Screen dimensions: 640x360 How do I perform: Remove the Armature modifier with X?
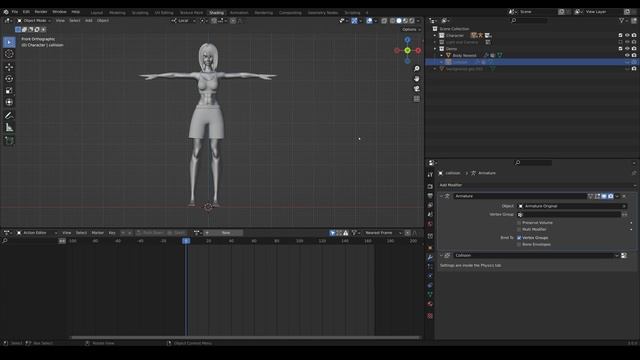[x=624, y=196]
